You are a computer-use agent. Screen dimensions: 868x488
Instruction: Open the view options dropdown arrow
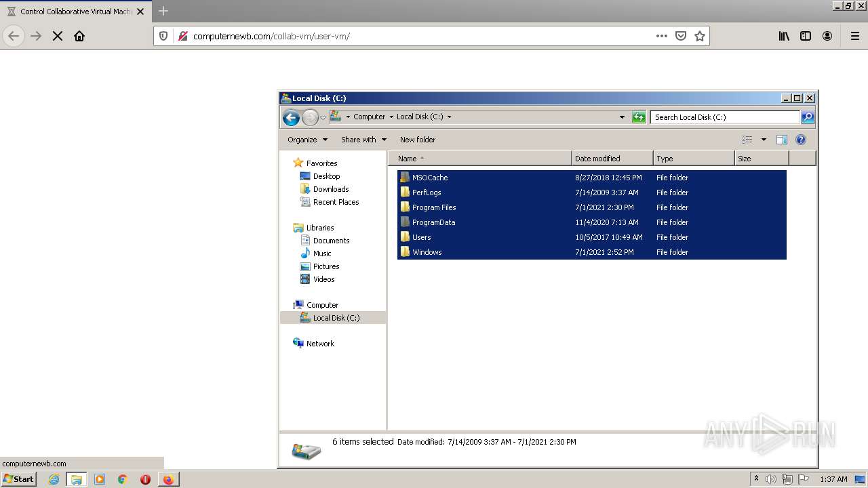click(764, 140)
